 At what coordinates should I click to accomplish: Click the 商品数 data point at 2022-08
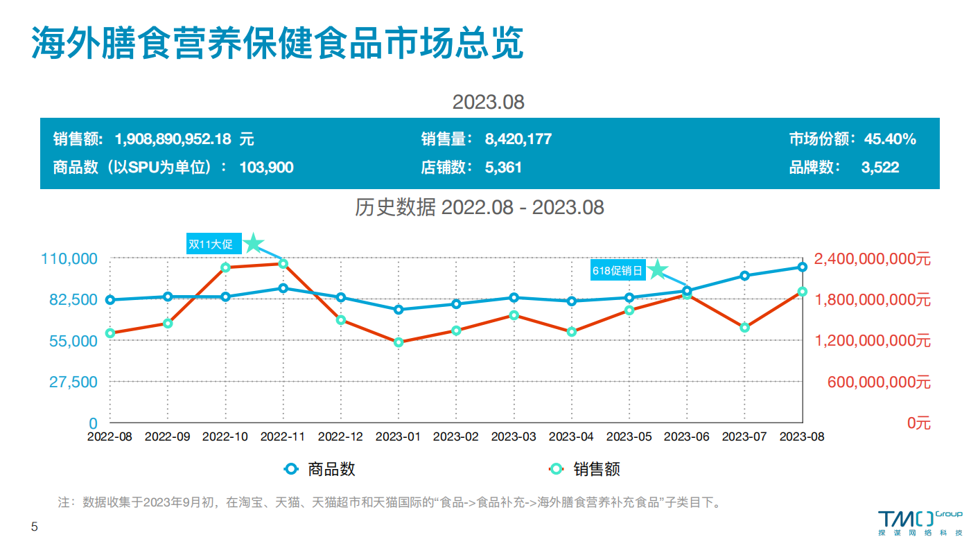pos(110,300)
